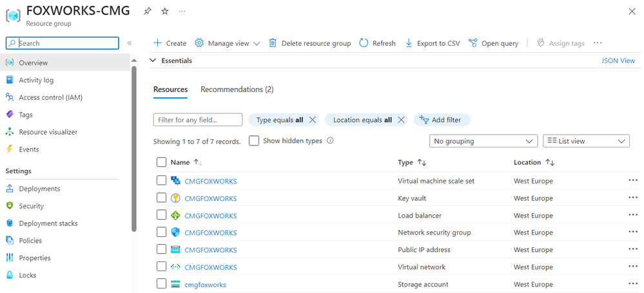644x293 pixels.
Task: Open context menu for Network security group row
Action: [x=633, y=232]
